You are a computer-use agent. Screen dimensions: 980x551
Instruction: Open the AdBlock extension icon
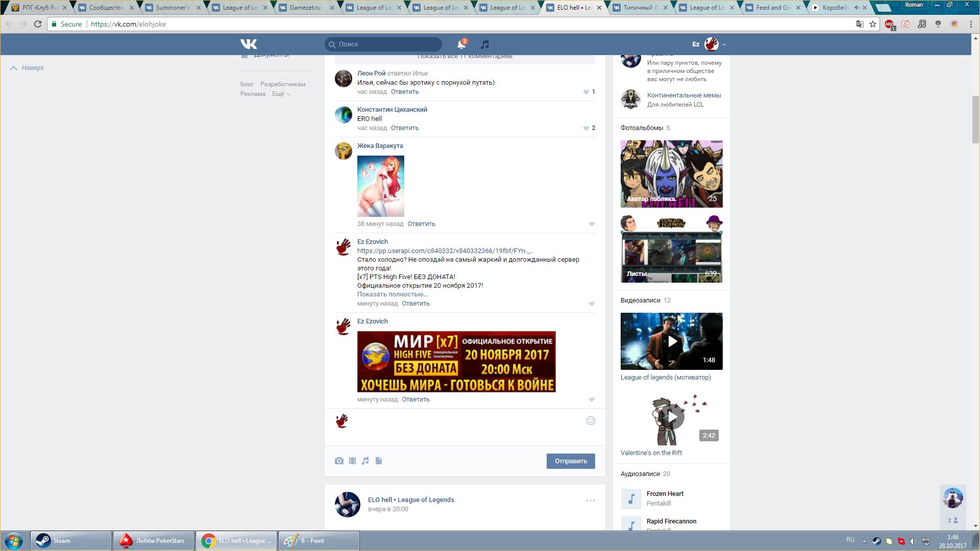890,24
